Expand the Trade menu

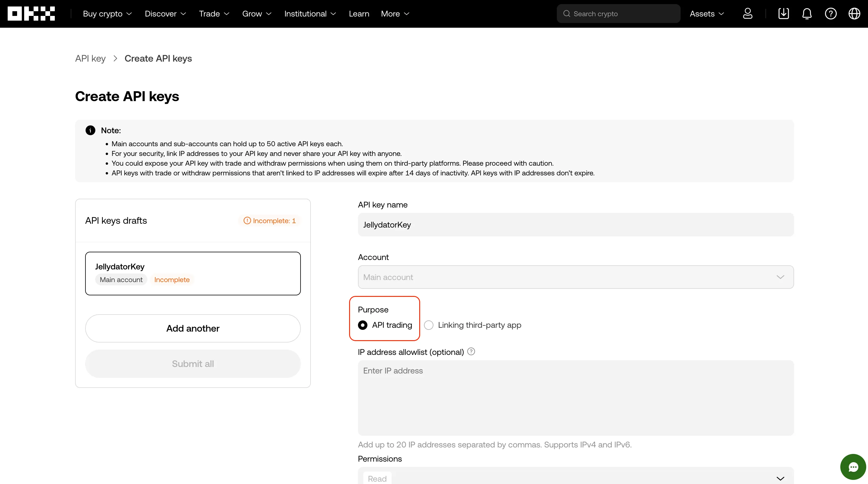click(x=214, y=14)
